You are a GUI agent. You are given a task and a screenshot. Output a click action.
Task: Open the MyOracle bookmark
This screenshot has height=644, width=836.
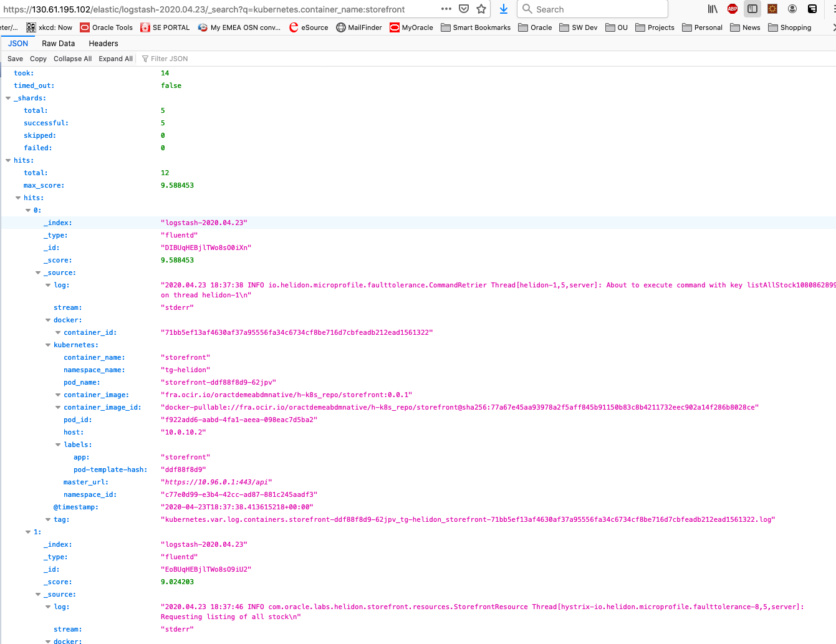pyautogui.click(x=411, y=27)
